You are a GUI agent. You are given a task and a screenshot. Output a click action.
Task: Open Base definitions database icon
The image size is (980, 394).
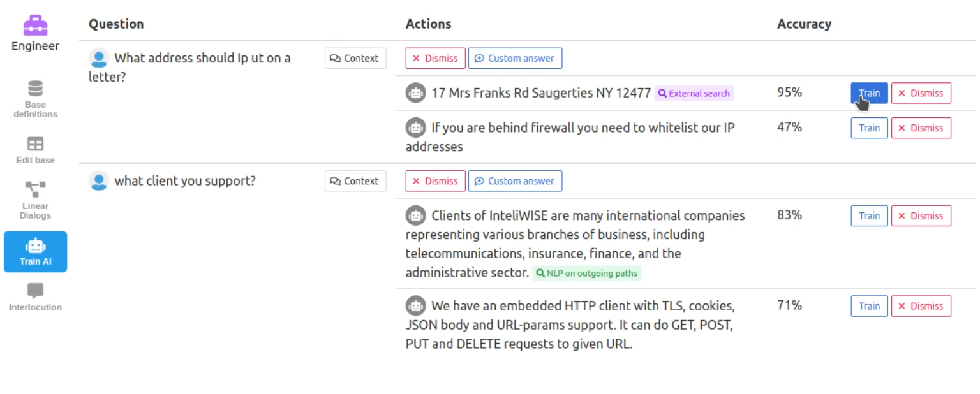[35, 89]
